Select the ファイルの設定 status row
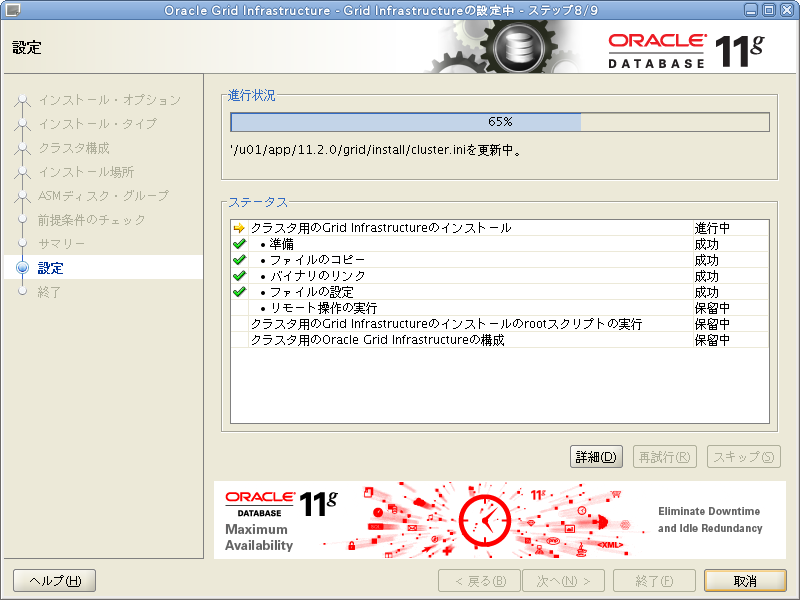Viewport: 800px width, 600px height. point(499,292)
